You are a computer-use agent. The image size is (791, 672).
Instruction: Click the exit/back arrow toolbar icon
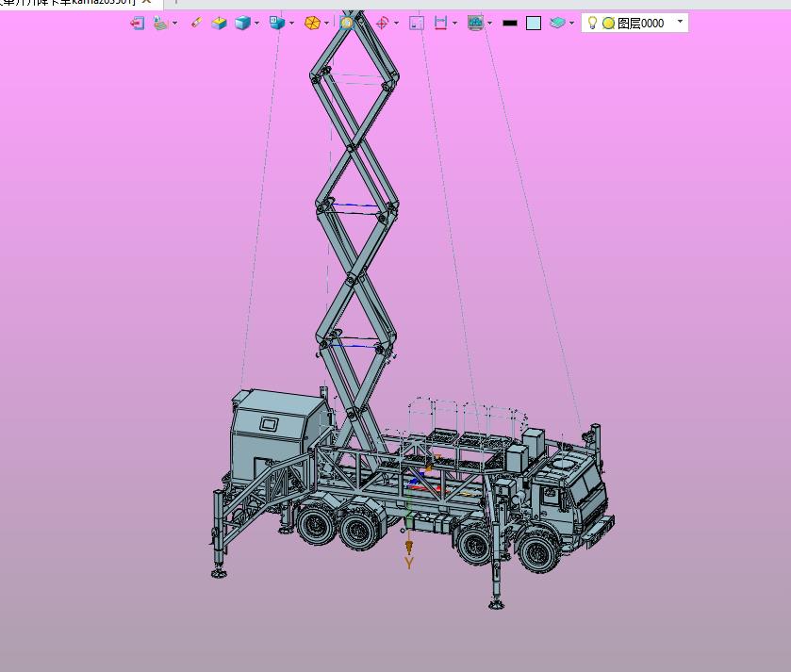point(137,24)
